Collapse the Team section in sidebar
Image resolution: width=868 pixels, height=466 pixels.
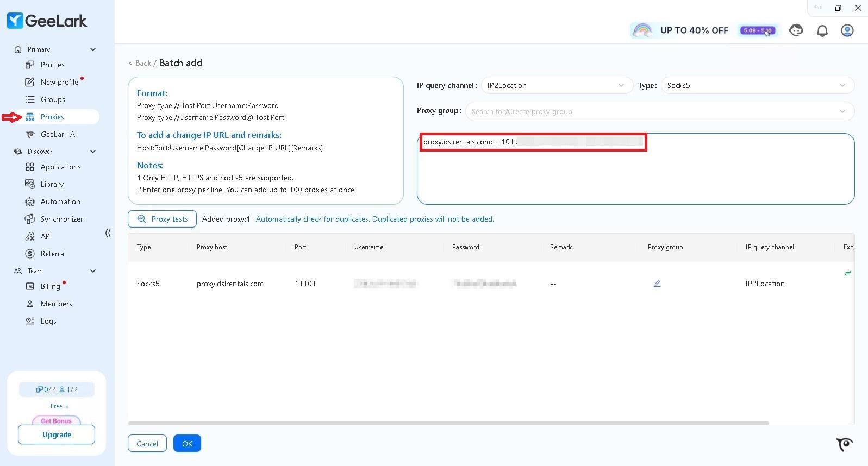pyautogui.click(x=93, y=271)
